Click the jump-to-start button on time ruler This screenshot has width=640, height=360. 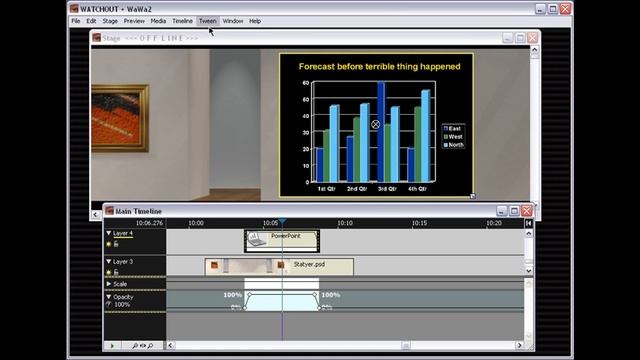[529, 223]
